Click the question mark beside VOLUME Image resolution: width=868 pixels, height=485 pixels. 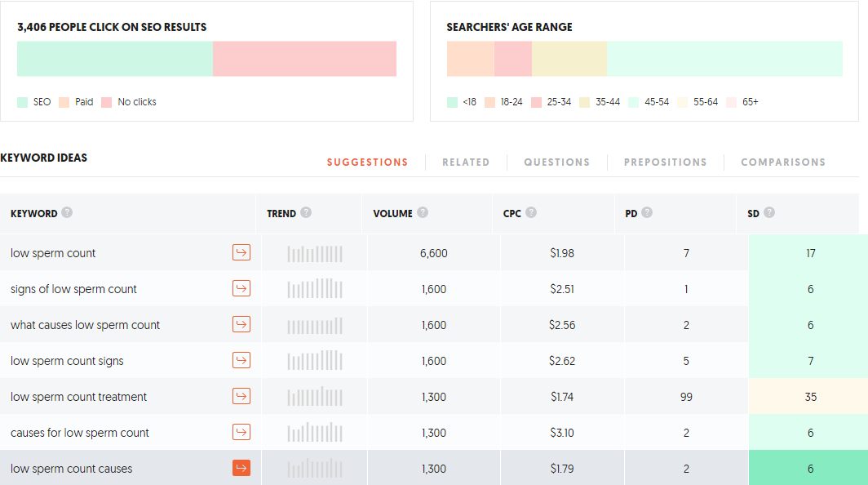pos(423,212)
